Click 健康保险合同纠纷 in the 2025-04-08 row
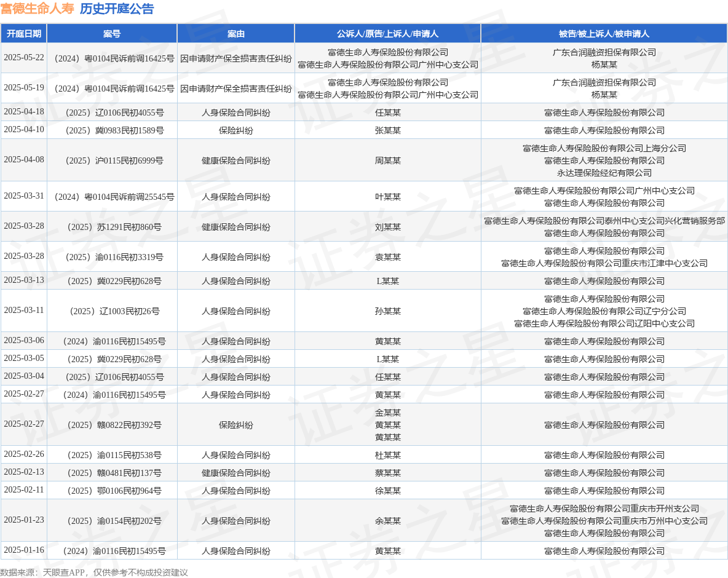 236,160
